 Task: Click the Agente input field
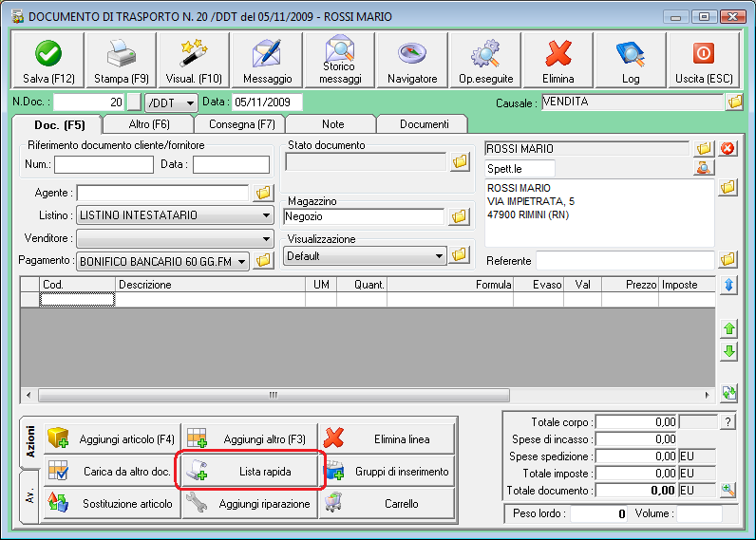point(162,193)
